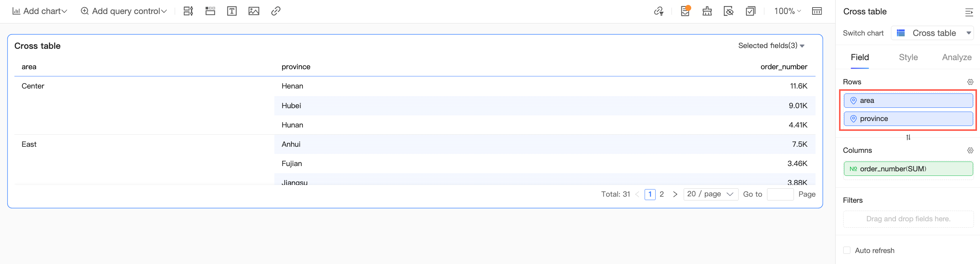This screenshot has width=980, height=264.
Task: Click the clear format broom icon
Action: [707, 11]
